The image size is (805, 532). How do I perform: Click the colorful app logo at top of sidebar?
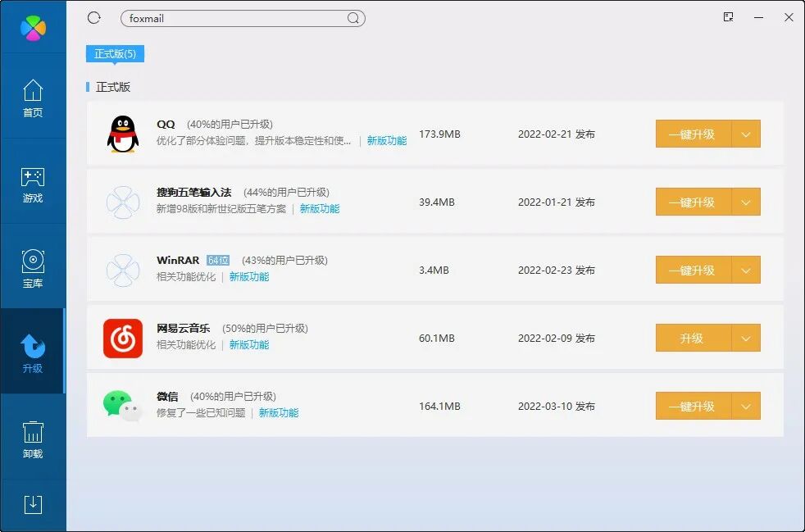pos(33,27)
